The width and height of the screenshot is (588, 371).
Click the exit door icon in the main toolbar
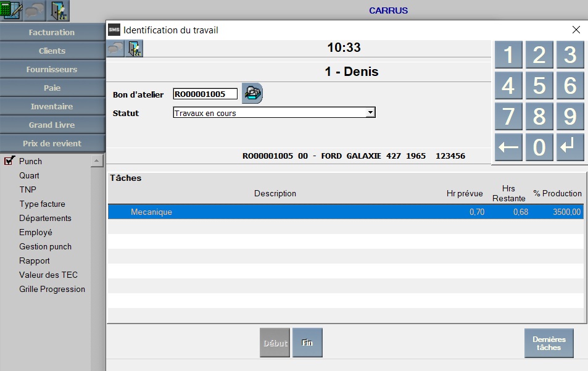point(58,10)
